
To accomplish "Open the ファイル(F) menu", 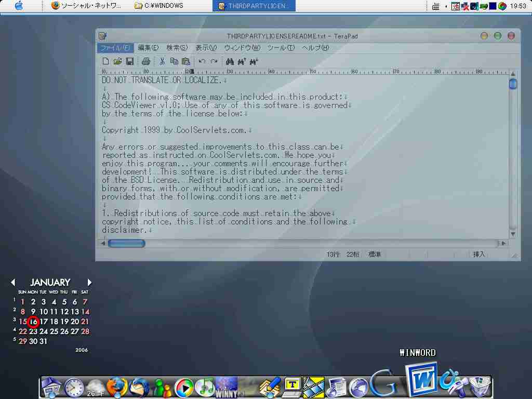I will tap(115, 48).
